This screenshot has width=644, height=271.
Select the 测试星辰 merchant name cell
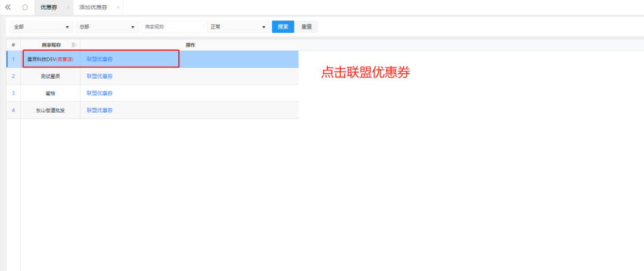pos(51,76)
